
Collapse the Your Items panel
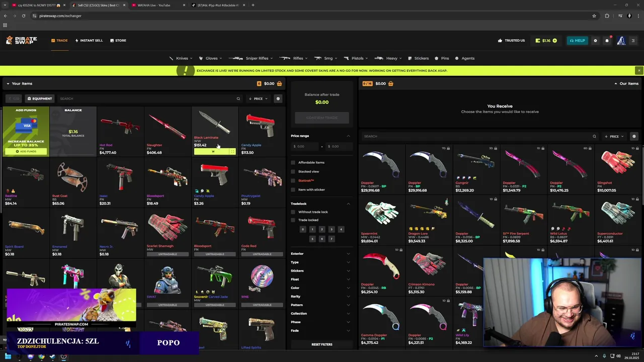(8, 83)
